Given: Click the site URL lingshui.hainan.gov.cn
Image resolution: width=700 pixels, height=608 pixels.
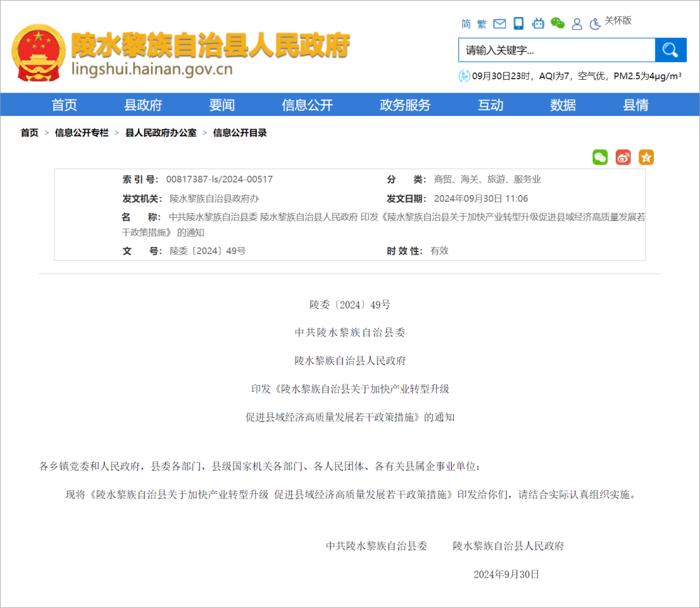Looking at the screenshot, I should pyautogui.click(x=152, y=69).
